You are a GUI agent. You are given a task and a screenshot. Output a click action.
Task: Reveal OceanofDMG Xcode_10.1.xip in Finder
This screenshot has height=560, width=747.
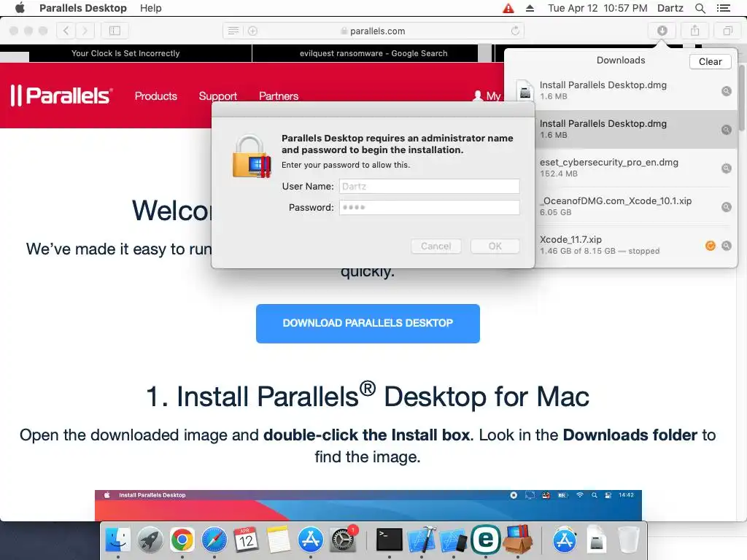(726, 206)
